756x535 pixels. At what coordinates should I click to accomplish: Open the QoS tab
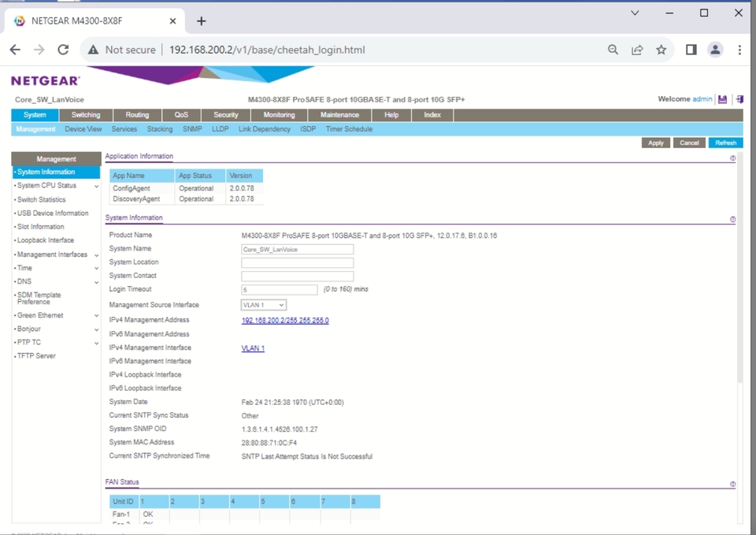[181, 115]
